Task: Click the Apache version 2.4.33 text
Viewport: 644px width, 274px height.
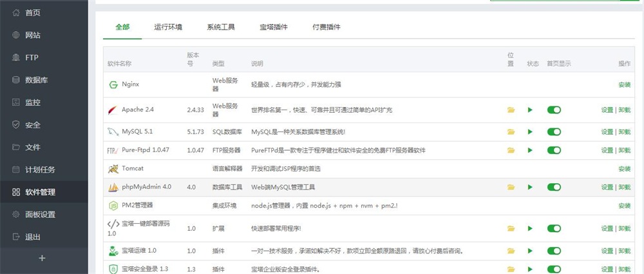Action: pyautogui.click(x=196, y=110)
